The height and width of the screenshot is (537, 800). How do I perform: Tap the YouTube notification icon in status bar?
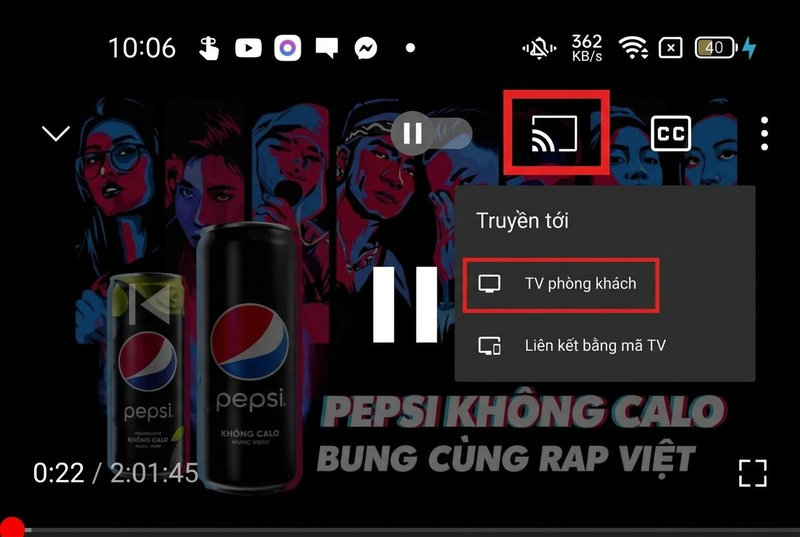(x=248, y=48)
